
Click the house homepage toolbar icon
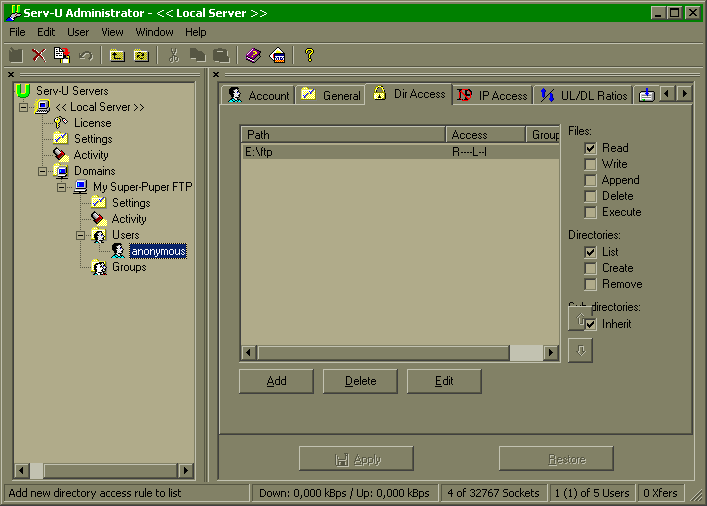[277, 55]
